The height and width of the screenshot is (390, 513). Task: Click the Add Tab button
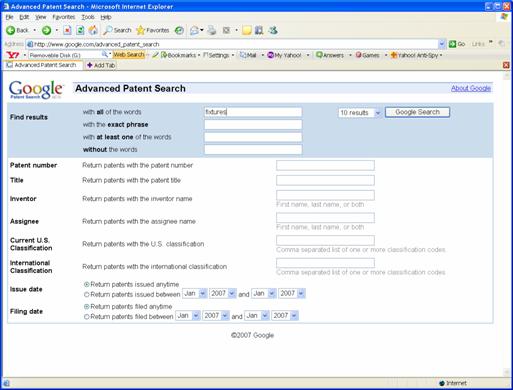tap(101, 65)
